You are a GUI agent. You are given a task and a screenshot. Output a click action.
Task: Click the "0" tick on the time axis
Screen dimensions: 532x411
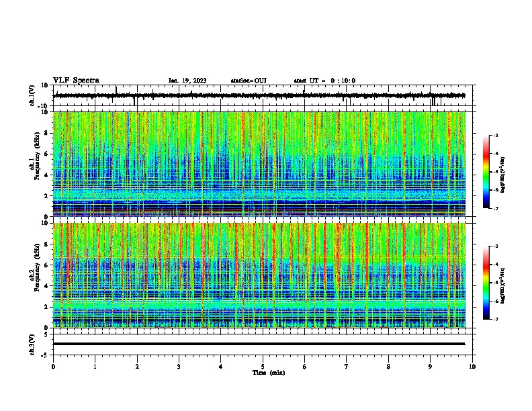click(x=53, y=367)
